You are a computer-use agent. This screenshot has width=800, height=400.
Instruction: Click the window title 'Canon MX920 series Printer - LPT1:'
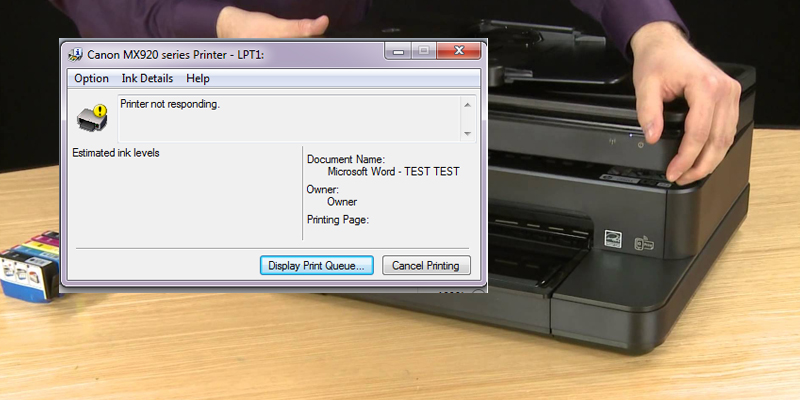[176, 55]
